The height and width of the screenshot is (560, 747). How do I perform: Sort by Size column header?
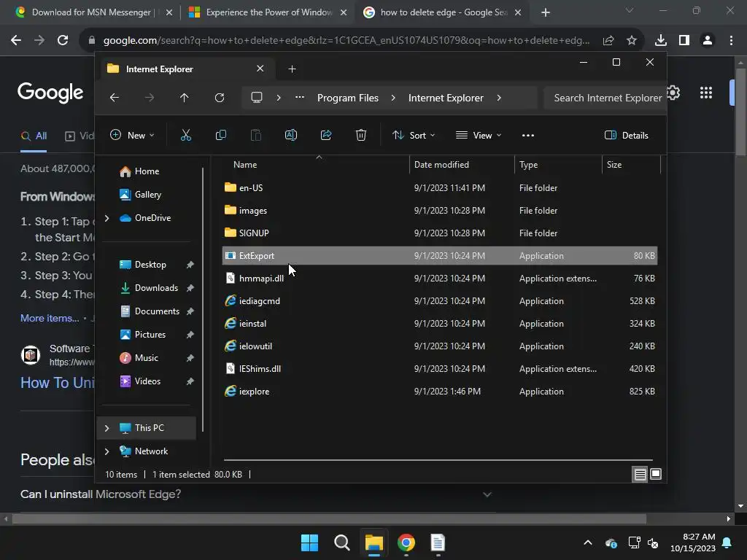[631, 165]
